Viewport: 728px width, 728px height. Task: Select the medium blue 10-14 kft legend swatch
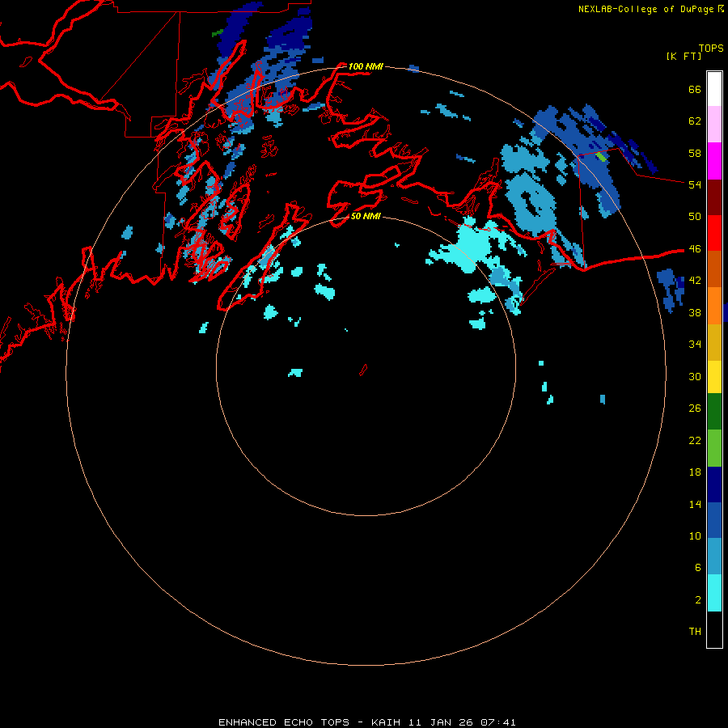pos(714,520)
